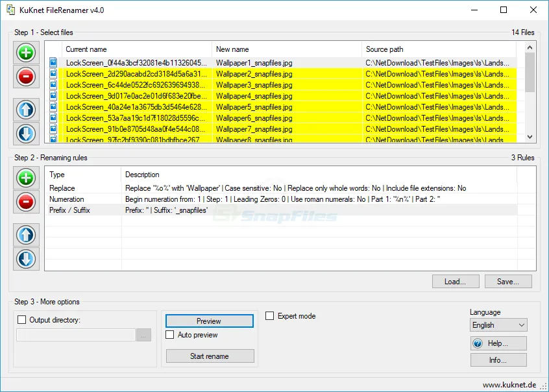The width and height of the screenshot is (549, 392).
Task: Select the Prefix / Suffix rule row
Action: coord(281,210)
